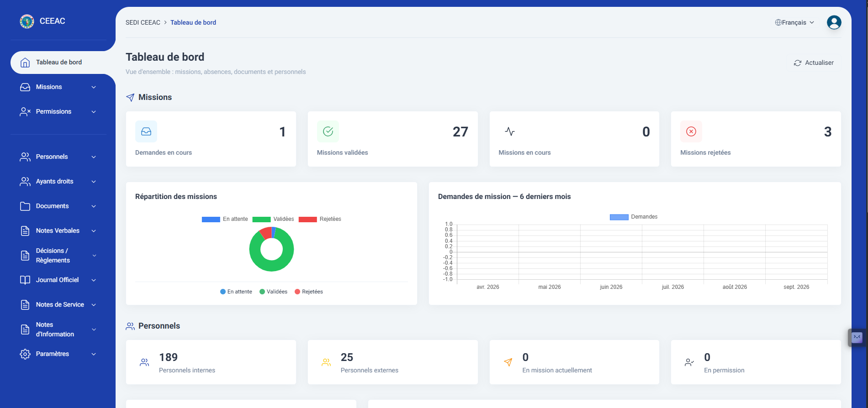Toggle En attente in bottom pie legend
Viewport: 868px width, 408px height.
point(236,292)
